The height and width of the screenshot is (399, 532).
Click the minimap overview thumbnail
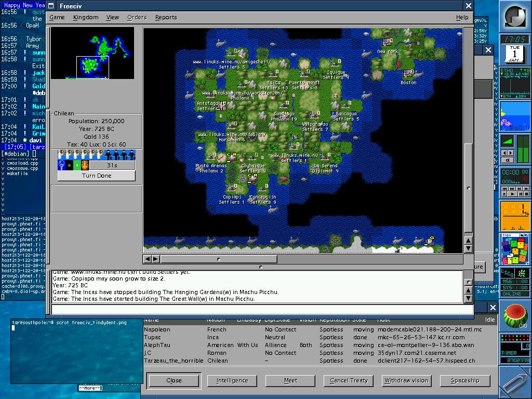coord(92,53)
